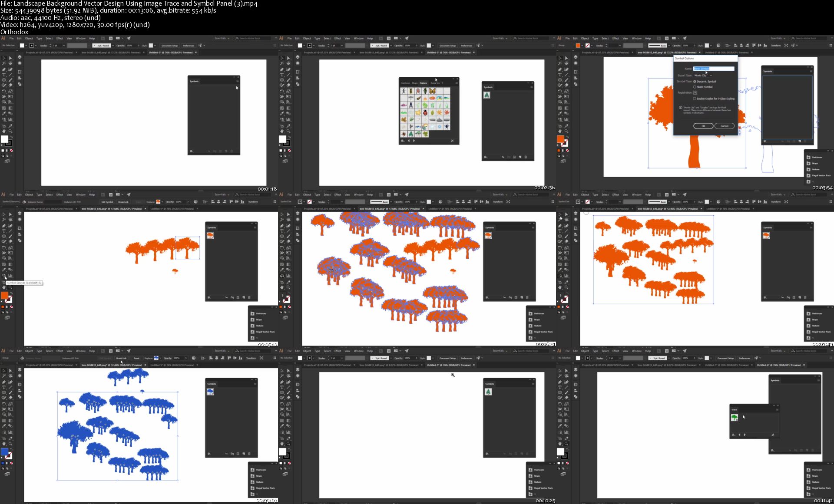
Task: Load previous library with left arrow in tree1 panel
Action: click(739, 435)
